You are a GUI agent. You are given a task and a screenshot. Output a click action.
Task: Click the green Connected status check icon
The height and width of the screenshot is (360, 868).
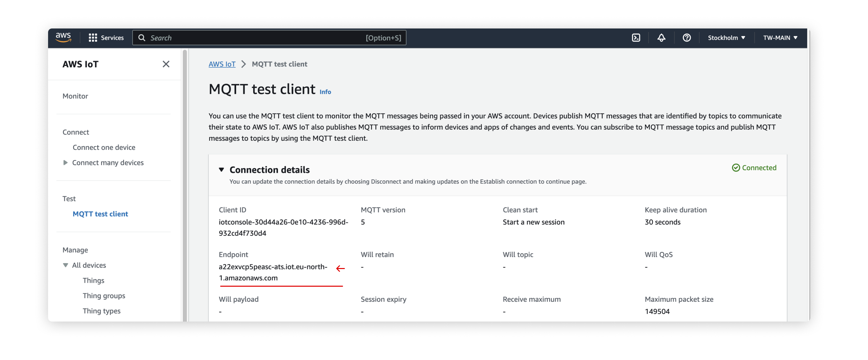pos(736,168)
